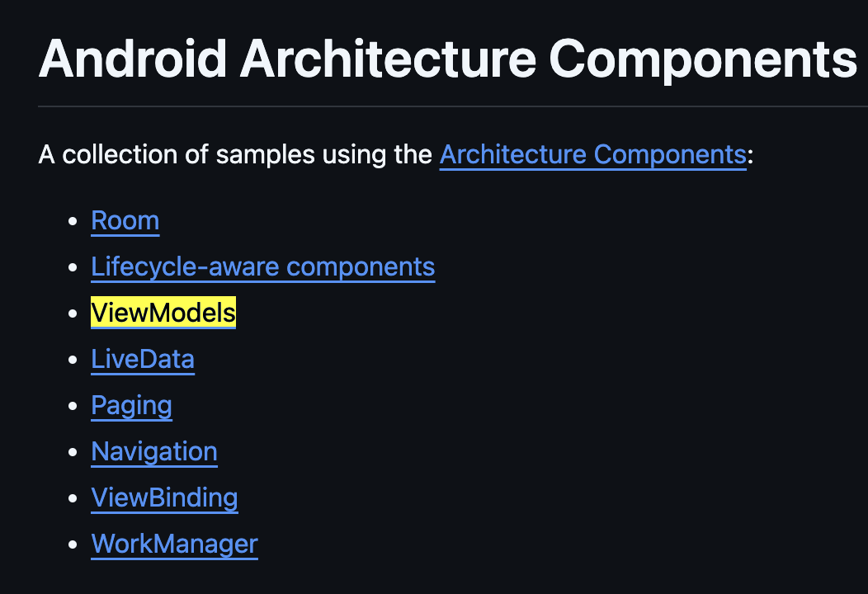Open the Architecture Components link
The image size is (868, 594).
coord(593,154)
